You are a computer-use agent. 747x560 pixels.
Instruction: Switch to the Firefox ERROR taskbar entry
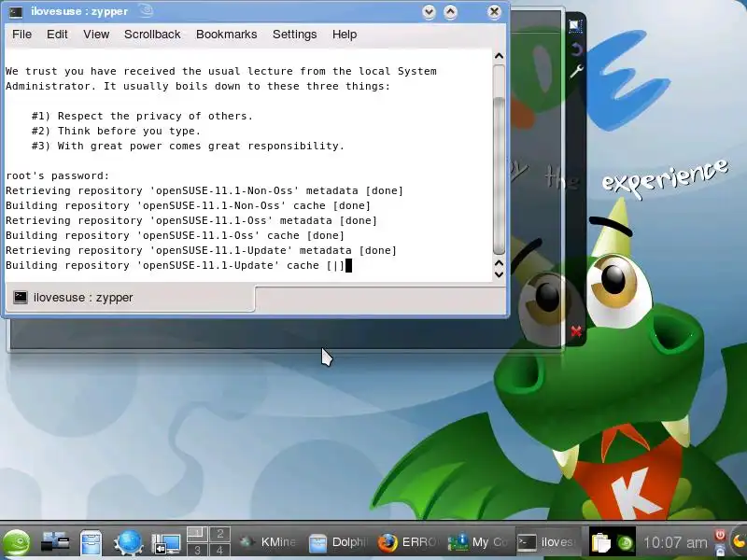pyautogui.click(x=408, y=542)
